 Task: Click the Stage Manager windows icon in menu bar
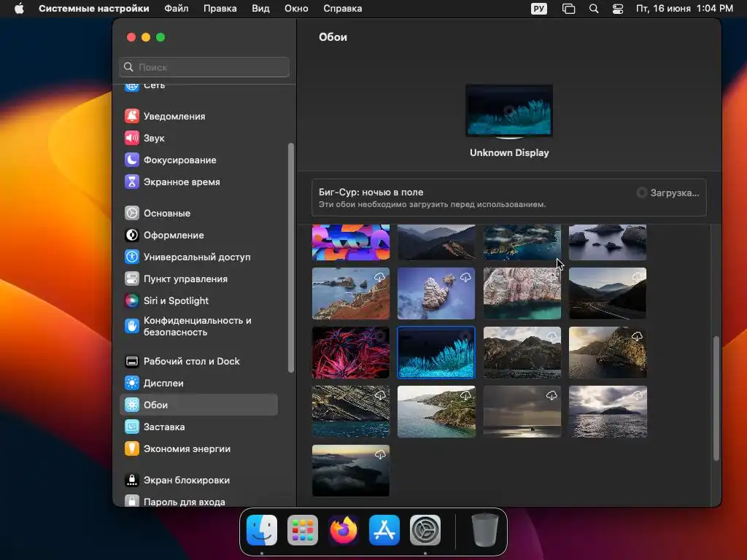[x=568, y=9]
